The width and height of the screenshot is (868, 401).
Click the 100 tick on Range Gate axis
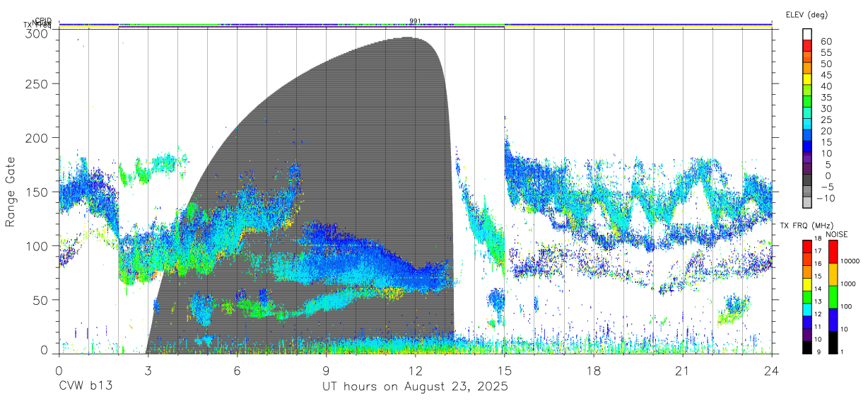(x=37, y=245)
